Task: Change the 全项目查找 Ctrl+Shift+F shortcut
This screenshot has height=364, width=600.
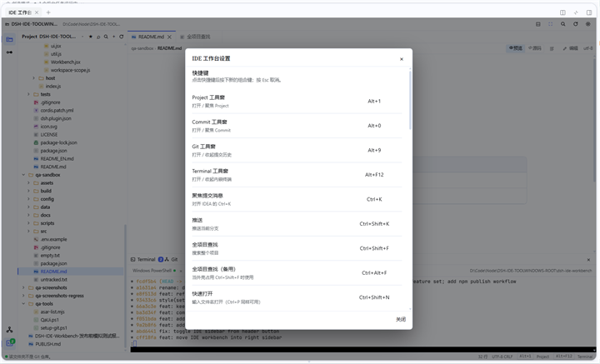Action: tap(374, 248)
